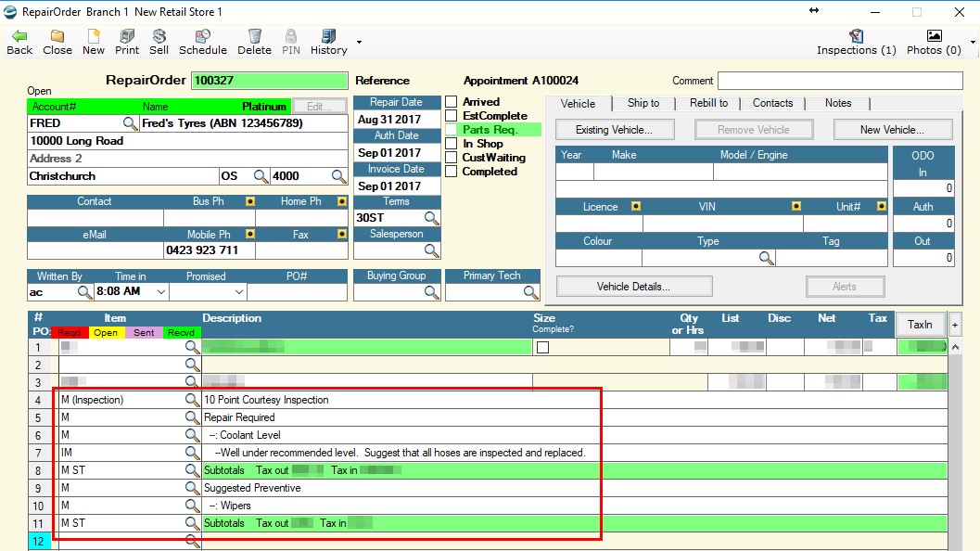
Task: Click the Alerts button
Action: click(845, 287)
